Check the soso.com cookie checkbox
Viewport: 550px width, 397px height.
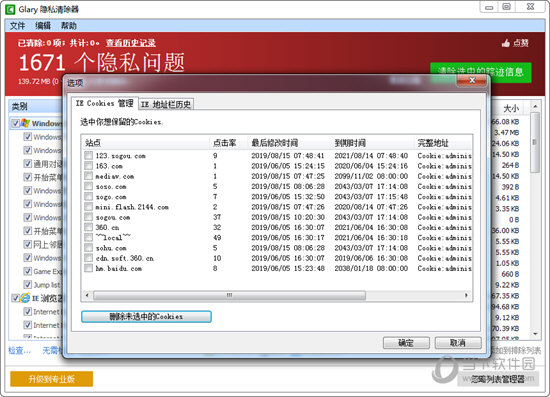88,186
